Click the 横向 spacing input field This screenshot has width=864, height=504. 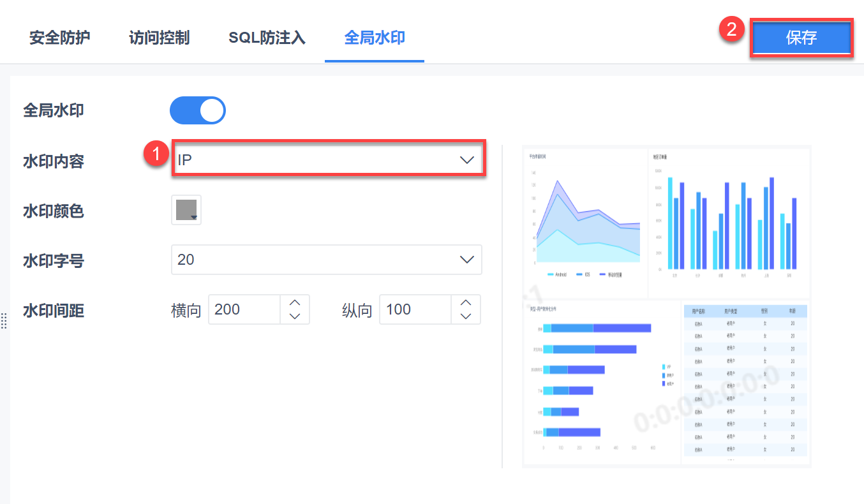(244, 309)
